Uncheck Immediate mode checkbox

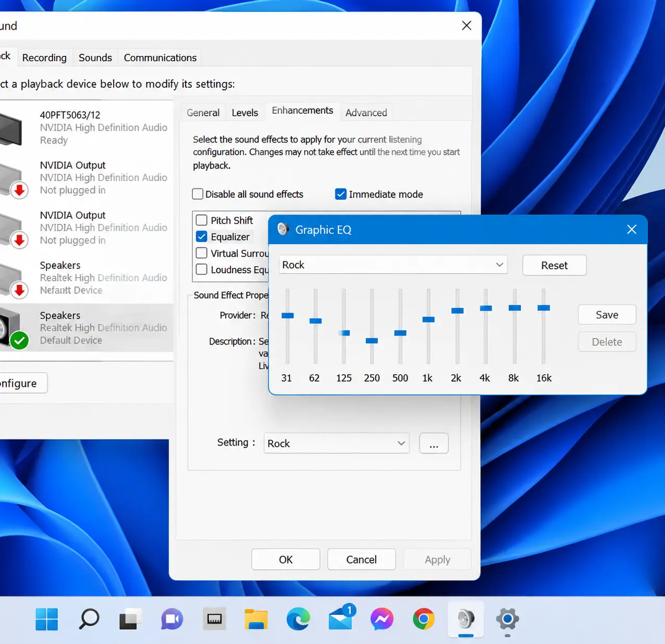click(341, 194)
